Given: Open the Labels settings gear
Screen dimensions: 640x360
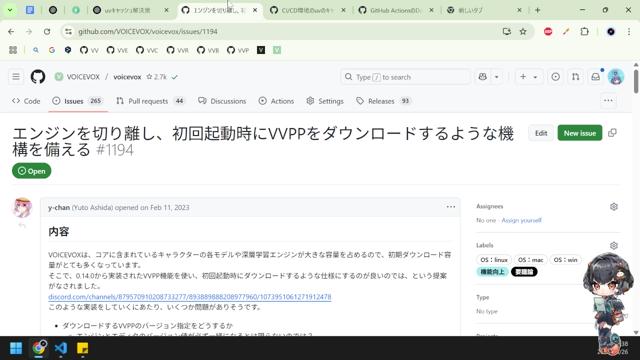Looking at the screenshot, I should point(613,245).
